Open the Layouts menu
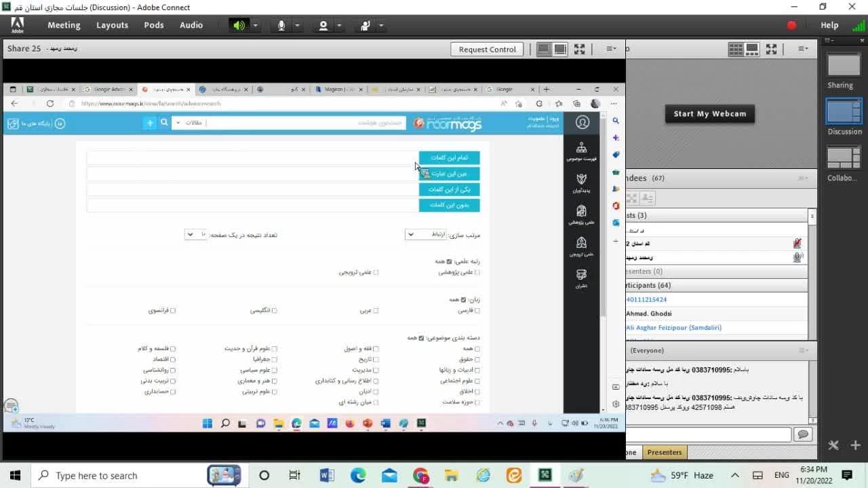Image resolution: width=868 pixels, height=488 pixels. [112, 25]
